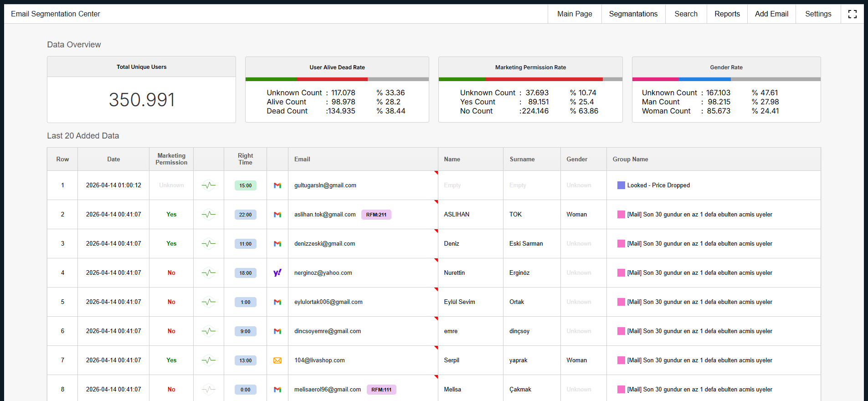Click grey pulse icon in row 8
The width and height of the screenshot is (868, 401).
coord(209,390)
